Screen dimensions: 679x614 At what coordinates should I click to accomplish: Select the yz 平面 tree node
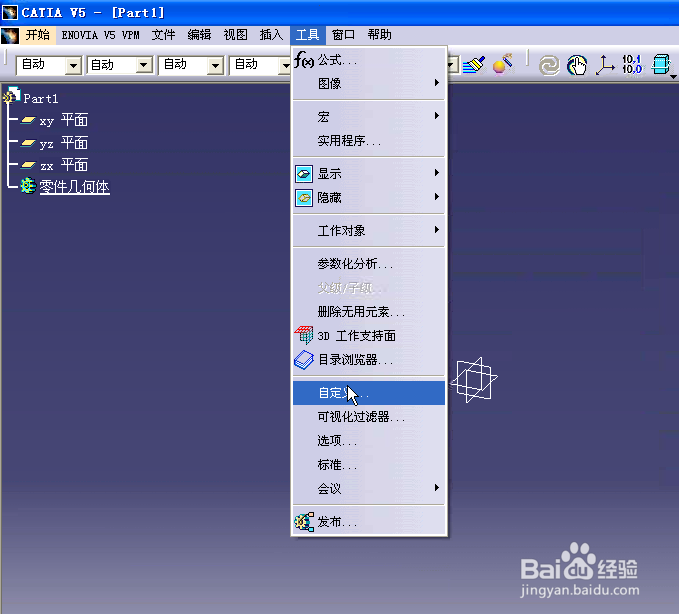click(x=64, y=143)
